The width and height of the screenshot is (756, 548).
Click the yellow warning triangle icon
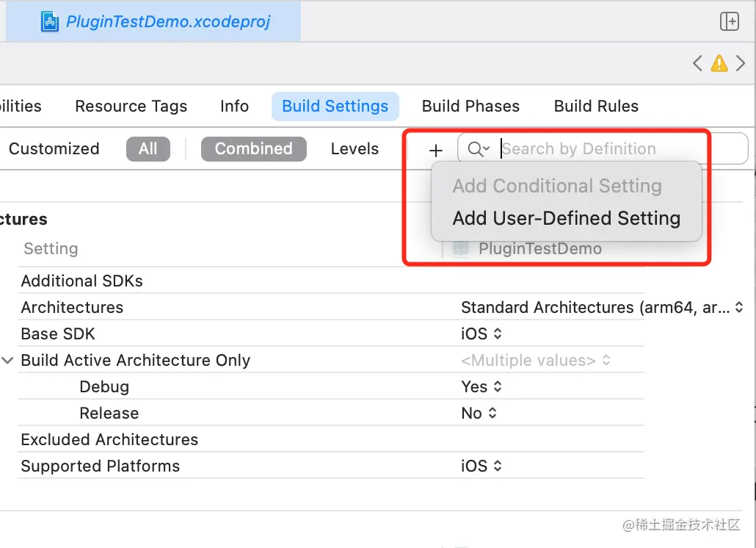pyautogui.click(x=719, y=63)
